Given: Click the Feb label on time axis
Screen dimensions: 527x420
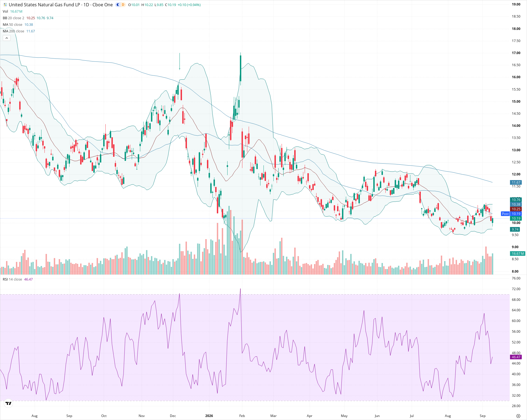Looking at the screenshot, I should 242,416.
